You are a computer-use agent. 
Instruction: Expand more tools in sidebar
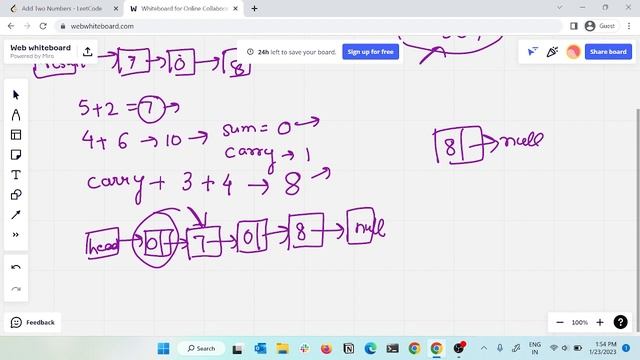pos(16,235)
